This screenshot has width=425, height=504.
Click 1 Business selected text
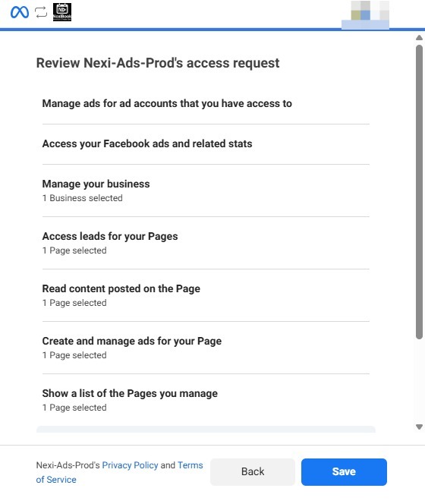[82, 198]
